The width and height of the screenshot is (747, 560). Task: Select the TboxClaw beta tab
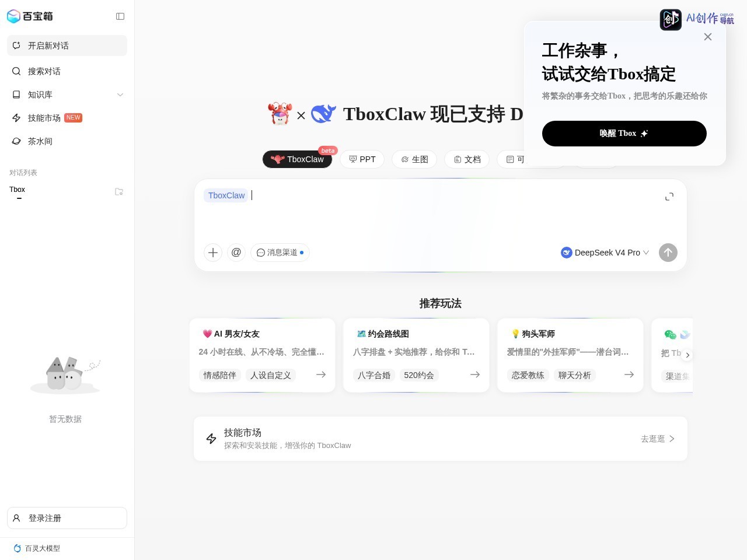click(298, 159)
